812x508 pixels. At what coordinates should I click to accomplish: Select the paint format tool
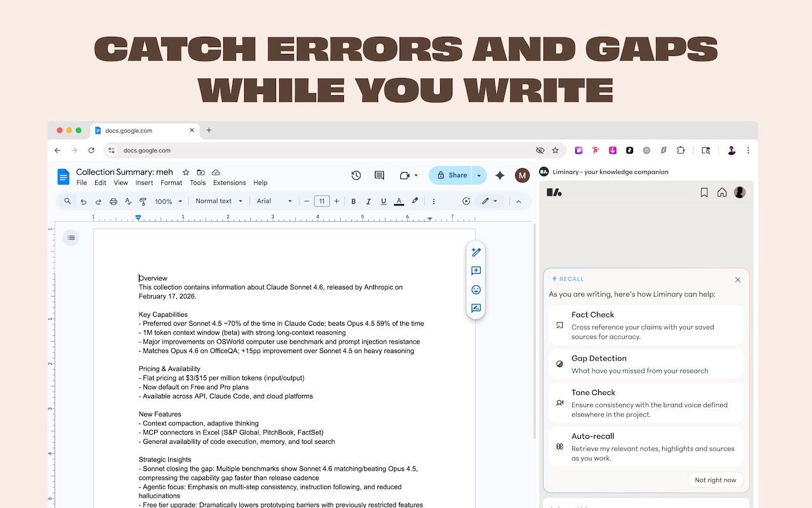click(x=143, y=201)
